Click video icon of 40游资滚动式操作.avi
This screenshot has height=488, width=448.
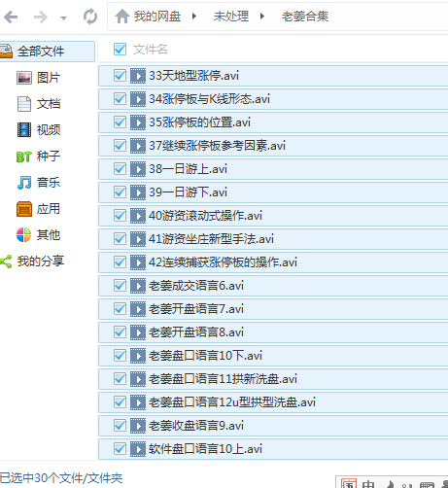[x=138, y=216]
